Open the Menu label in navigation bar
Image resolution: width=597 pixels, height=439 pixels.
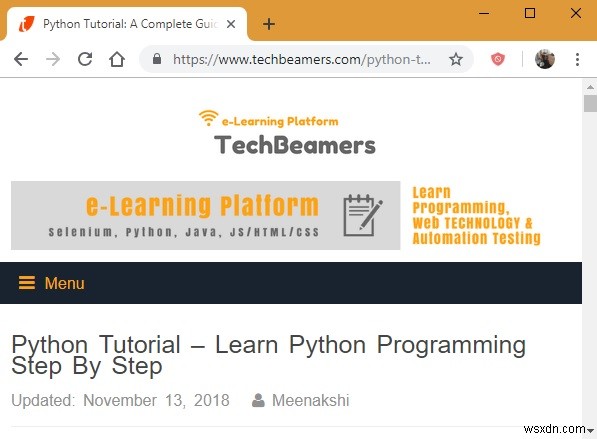(x=65, y=283)
